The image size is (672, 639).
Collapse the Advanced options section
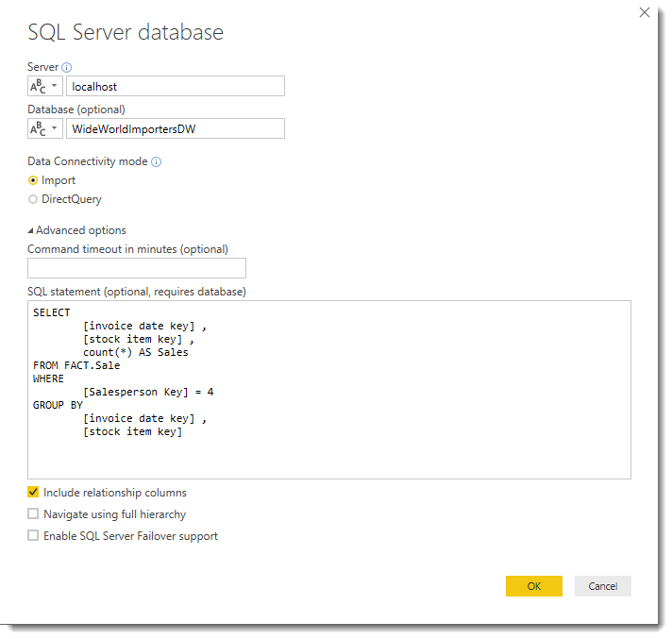[31, 230]
